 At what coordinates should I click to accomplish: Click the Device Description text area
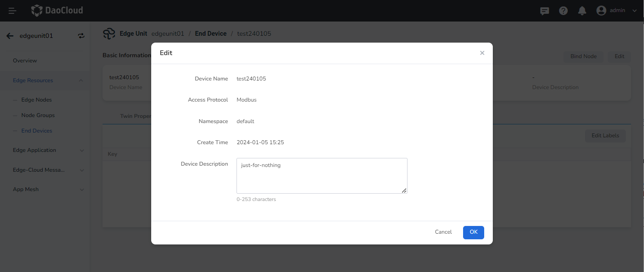321,176
